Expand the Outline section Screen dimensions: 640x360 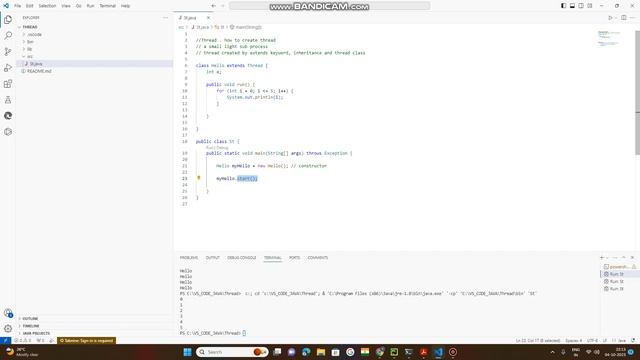(x=30, y=318)
